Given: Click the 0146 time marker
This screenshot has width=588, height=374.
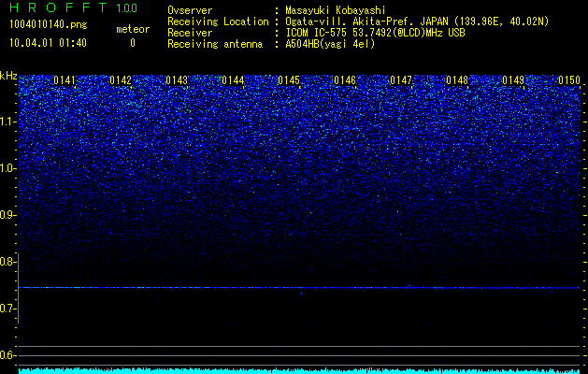Looking at the screenshot, I should (x=345, y=80).
